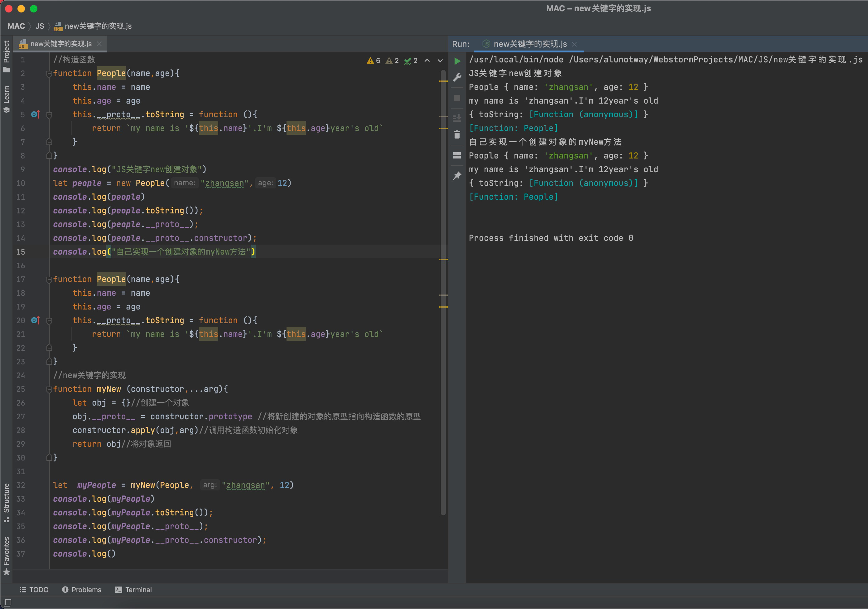Viewport: 868px width, 609px height.
Task: Click 自己实现一个创建对象的myNew方法 output line
Action: click(x=545, y=142)
